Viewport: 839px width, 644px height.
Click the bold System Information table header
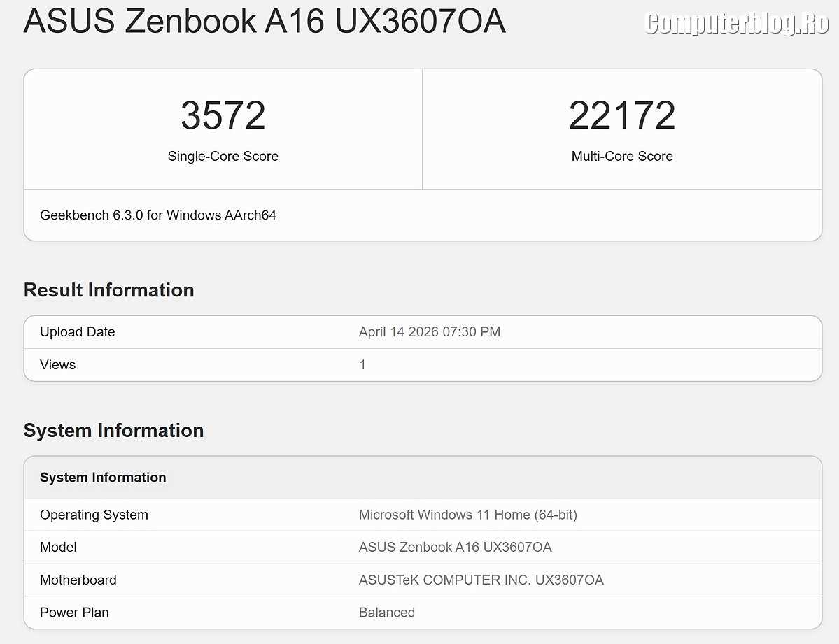tap(103, 478)
